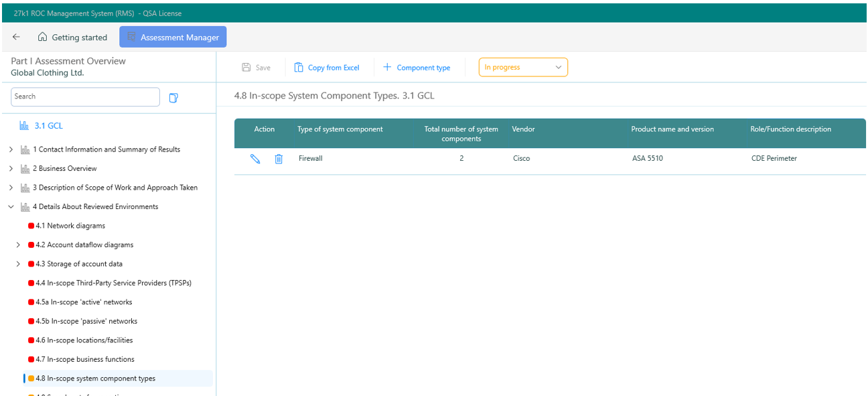The width and height of the screenshot is (868, 396).
Task: Delete the Firewall row via trash icon
Action: tap(279, 159)
